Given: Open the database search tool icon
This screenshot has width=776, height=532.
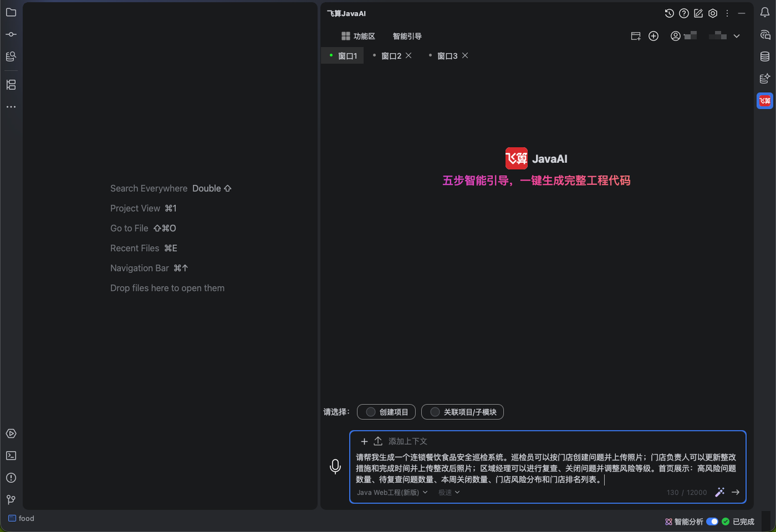Looking at the screenshot, I should pos(11,56).
